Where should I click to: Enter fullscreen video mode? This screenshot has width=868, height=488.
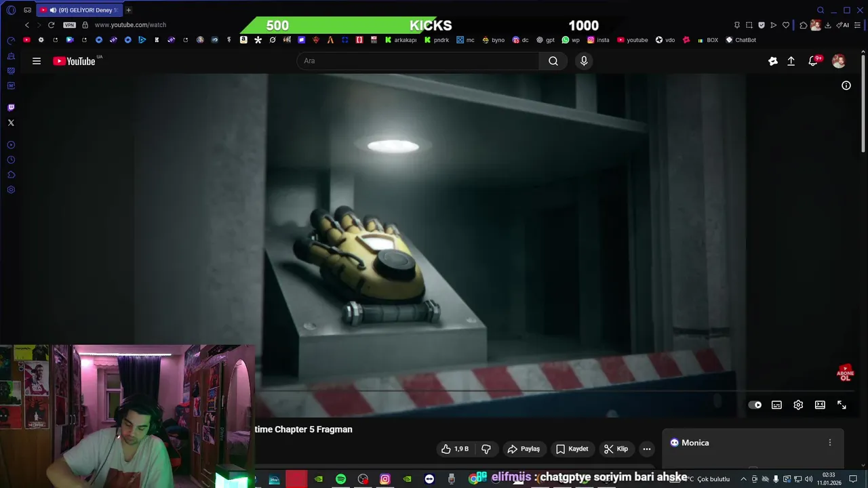tap(842, 405)
